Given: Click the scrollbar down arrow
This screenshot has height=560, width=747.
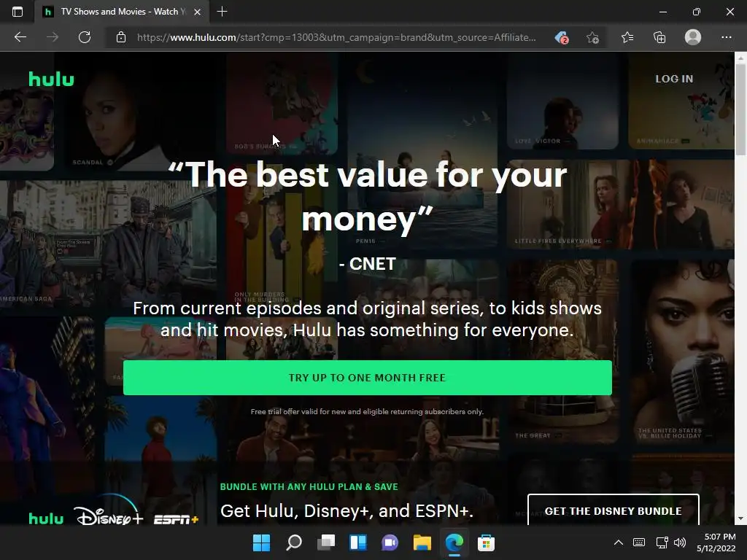Looking at the screenshot, I should point(740,518).
